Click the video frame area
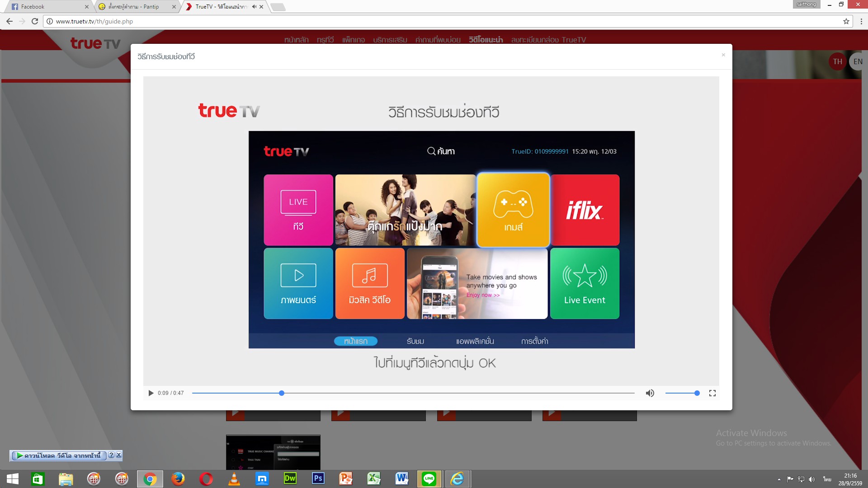Screen dimensions: 868x488 (x=431, y=231)
